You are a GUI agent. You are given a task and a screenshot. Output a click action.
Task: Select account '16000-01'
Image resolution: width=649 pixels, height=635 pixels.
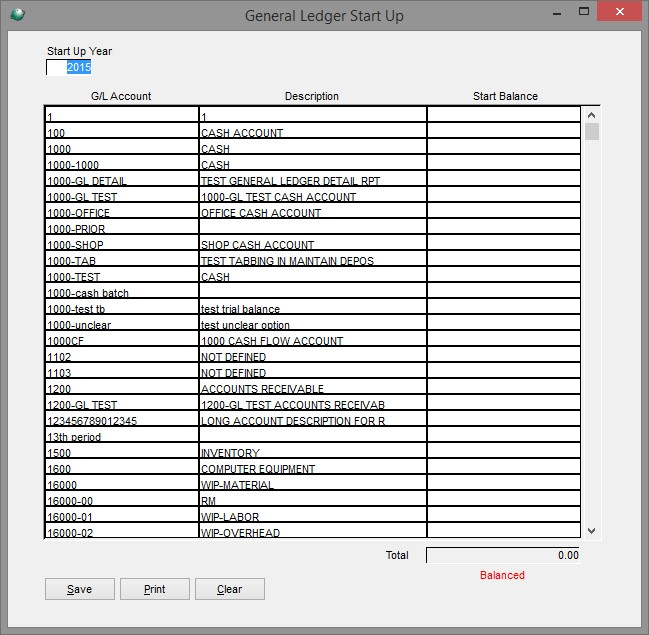[x=122, y=515]
